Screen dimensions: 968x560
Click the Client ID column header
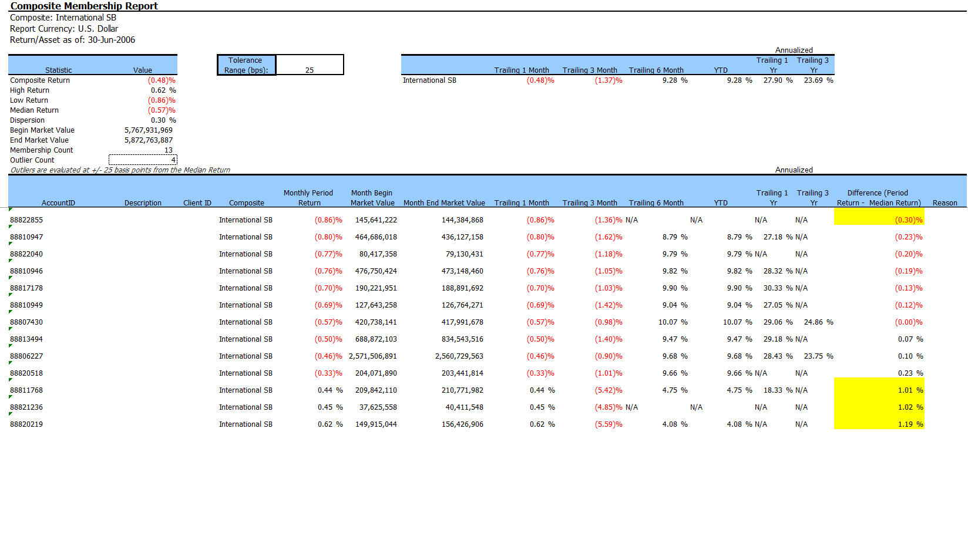click(x=197, y=203)
